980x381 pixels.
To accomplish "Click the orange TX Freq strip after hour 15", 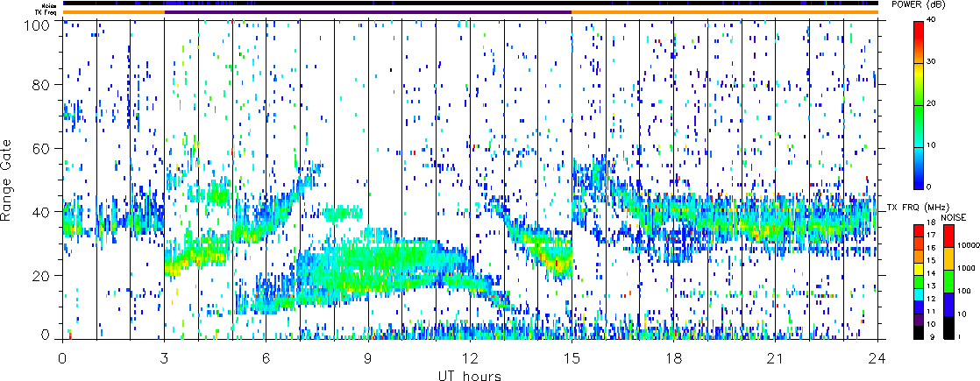I will [x=724, y=12].
